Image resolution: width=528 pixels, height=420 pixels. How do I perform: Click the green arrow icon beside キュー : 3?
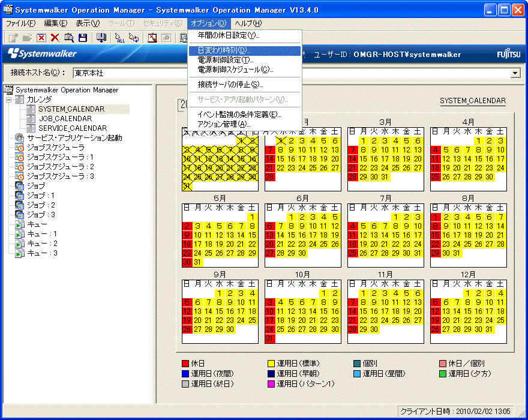click(20, 253)
